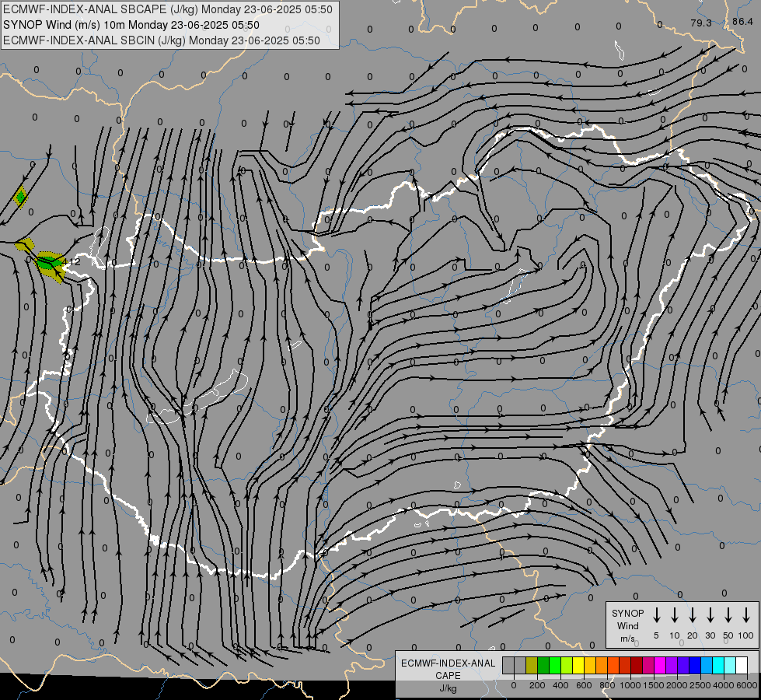Image resolution: width=761 pixels, height=700 pixels.
Task: Click the 4000 tick label on CAPE scale
Action: 724,685
